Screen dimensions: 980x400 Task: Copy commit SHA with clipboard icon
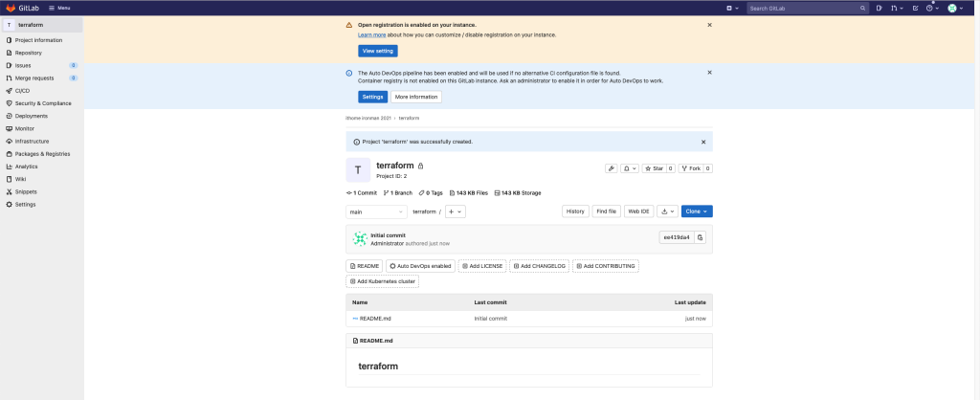pyautogui.click(x=700, y=237)
